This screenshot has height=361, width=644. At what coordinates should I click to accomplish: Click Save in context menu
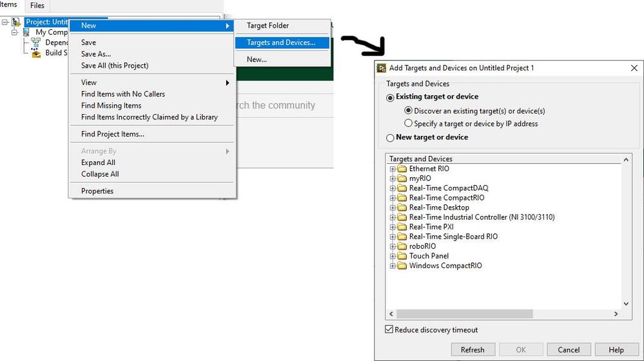(x=152, y=43)
